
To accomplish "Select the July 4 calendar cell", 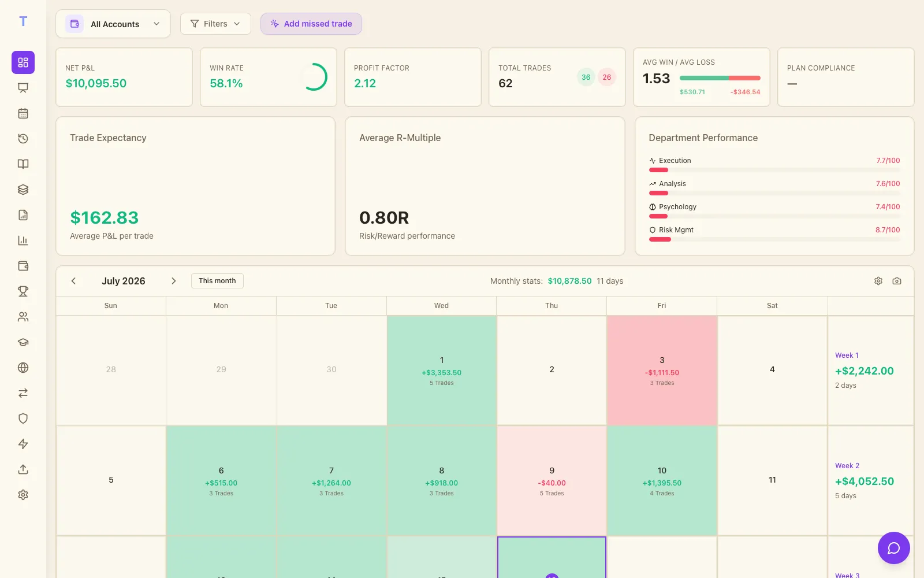I will (772, 370).
